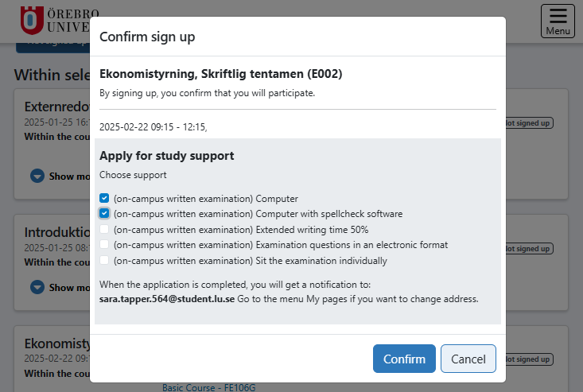Screen dimensions: 583x392
Task: Open the hamburger Menu button
Action: coord(558,21)
